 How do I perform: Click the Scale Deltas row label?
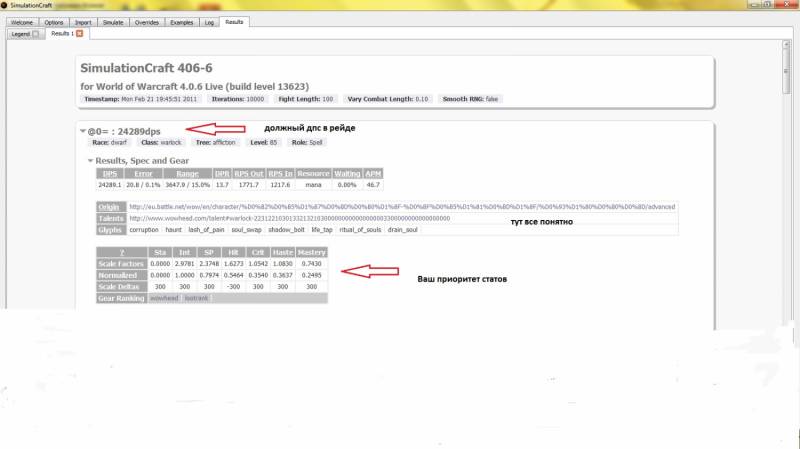[122, 287]
